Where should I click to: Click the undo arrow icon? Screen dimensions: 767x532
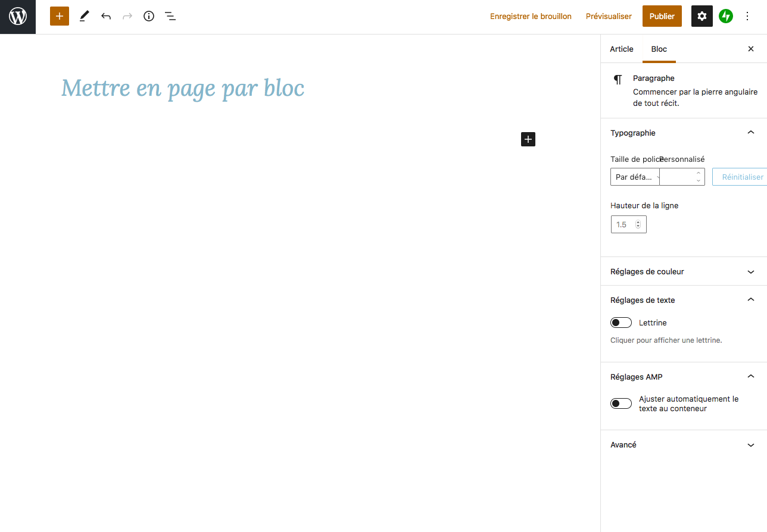[x=106, y=16]
